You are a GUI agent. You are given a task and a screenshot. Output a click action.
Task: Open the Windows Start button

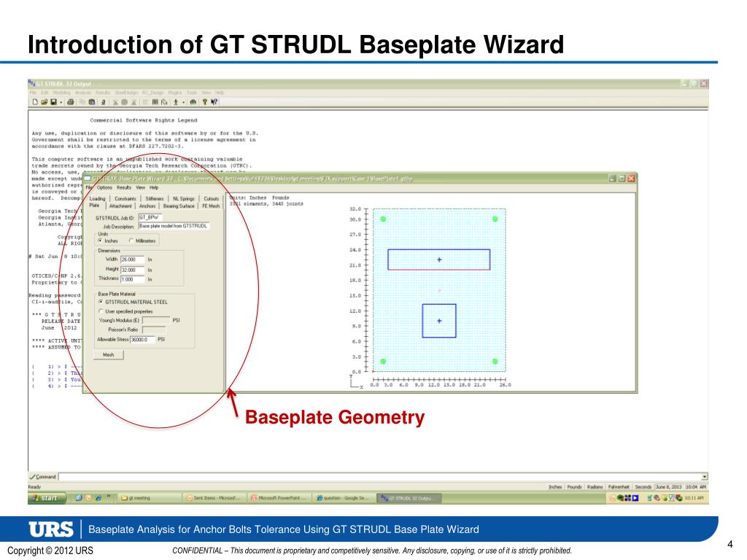pyautogui.click(x=47, y=498)
